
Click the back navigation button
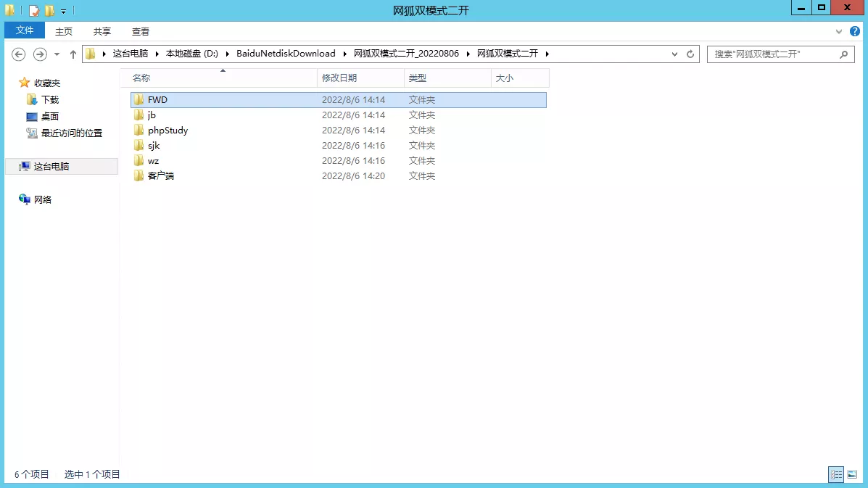19,54
